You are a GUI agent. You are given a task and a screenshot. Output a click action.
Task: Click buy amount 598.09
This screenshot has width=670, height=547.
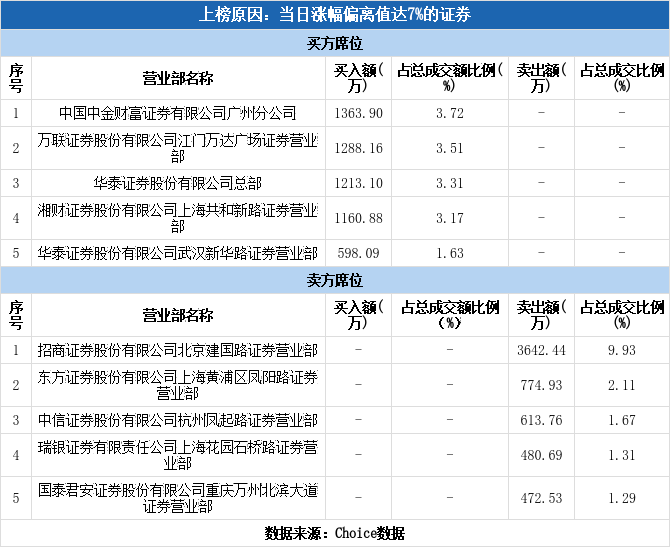click(x=359, y=253)
